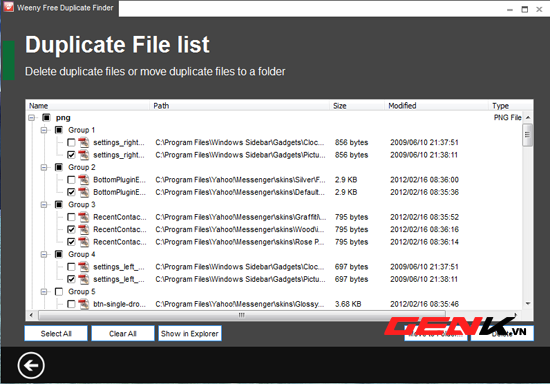The height and width of the screenshot is (384, 550).
Task: Click file icon of RecentContac Wood row
Action: click(83, 229)
